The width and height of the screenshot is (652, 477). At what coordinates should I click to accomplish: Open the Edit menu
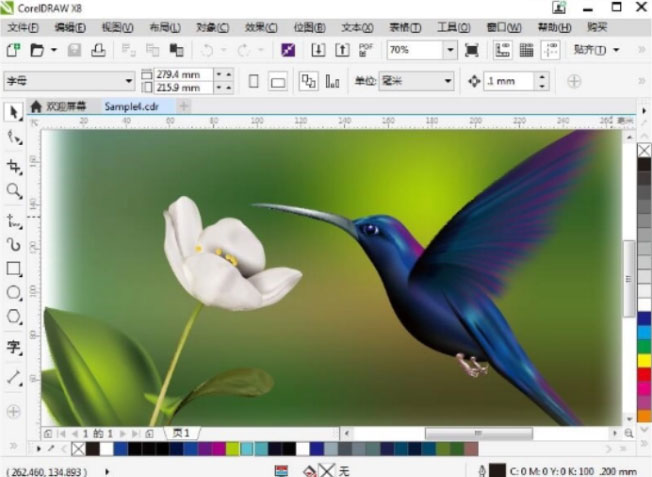click(x=70, y=27)
